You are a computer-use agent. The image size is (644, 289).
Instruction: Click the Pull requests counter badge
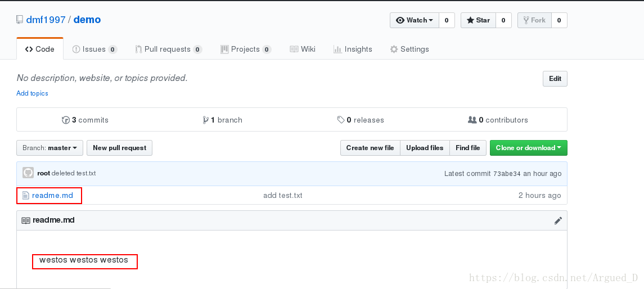point(197,49)
